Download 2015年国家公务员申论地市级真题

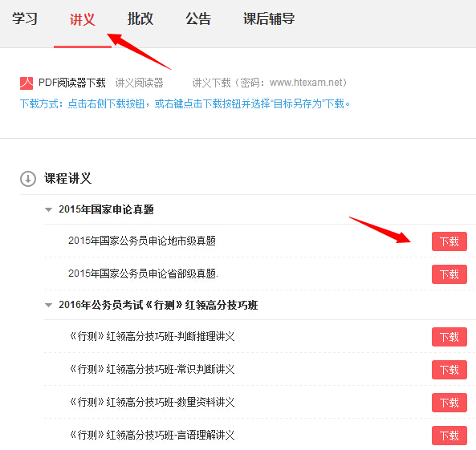coord(450,241)
